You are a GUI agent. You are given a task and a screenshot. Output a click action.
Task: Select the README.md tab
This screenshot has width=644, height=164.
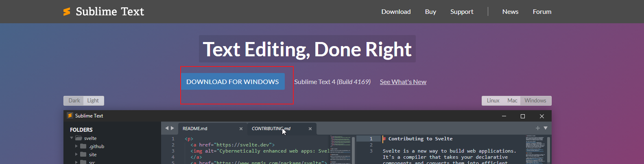(212, 129)
